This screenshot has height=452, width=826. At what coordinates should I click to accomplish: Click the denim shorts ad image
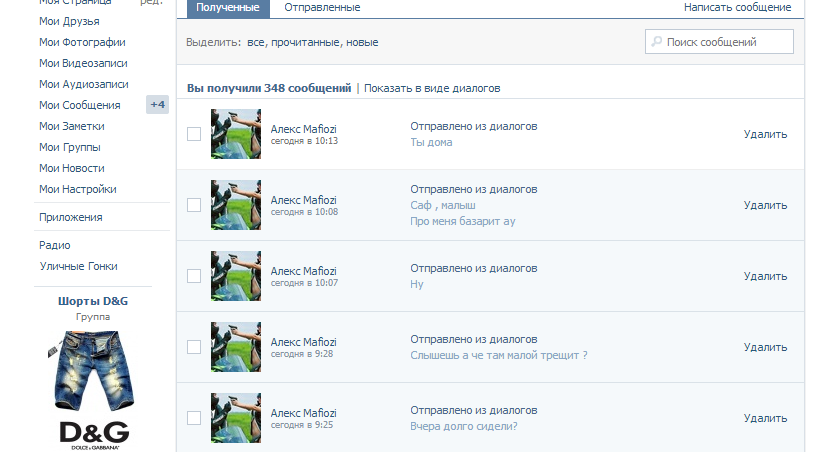point(92,370)
